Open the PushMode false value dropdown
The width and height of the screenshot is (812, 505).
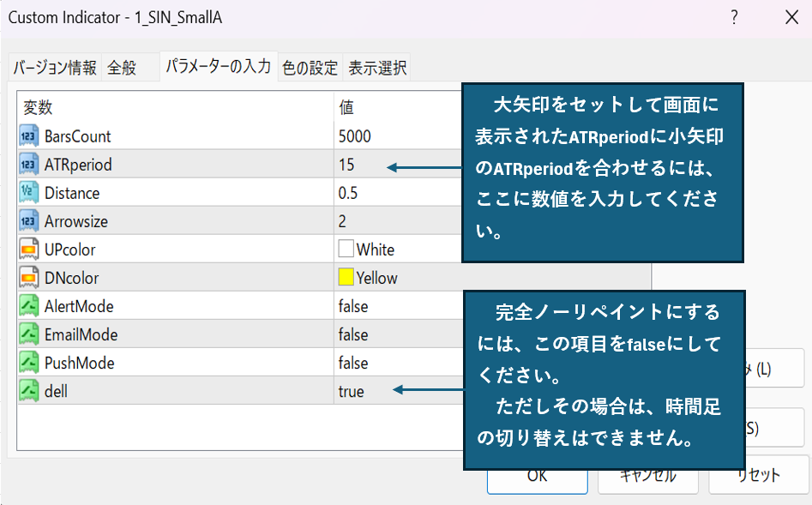(x=353, y=363)
